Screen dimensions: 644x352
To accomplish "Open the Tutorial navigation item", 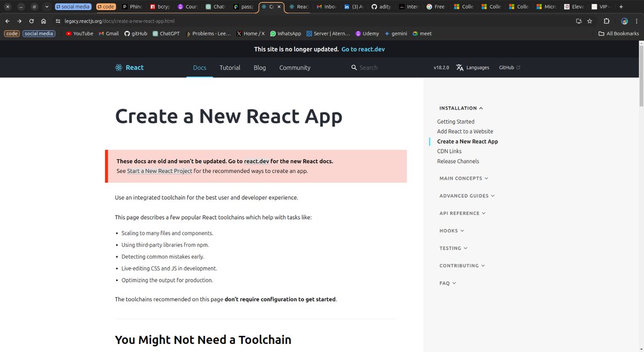I will (230, 68).
